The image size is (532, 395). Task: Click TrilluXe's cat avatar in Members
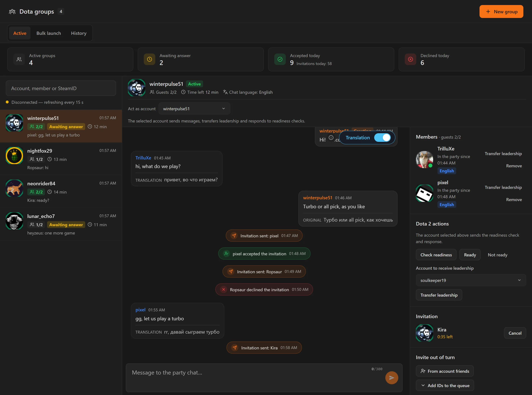tap(424, 159)
